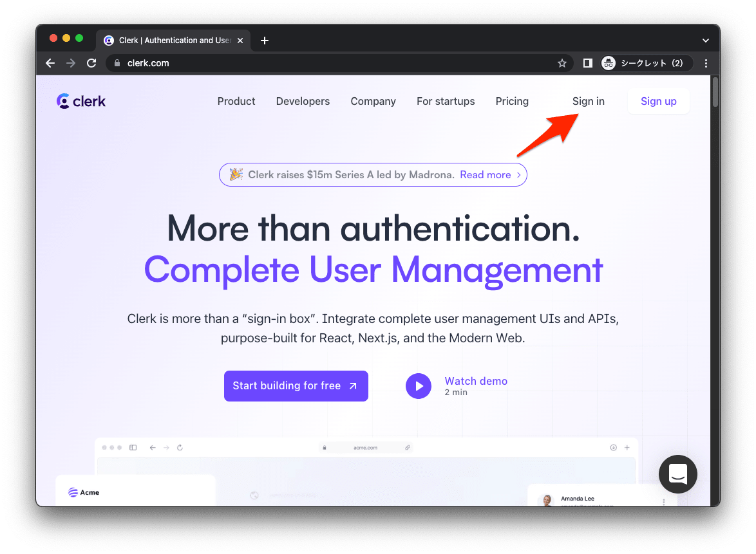Click the chevron after Read more
Viewport: 756px width, 554px height.
(519, 175)
